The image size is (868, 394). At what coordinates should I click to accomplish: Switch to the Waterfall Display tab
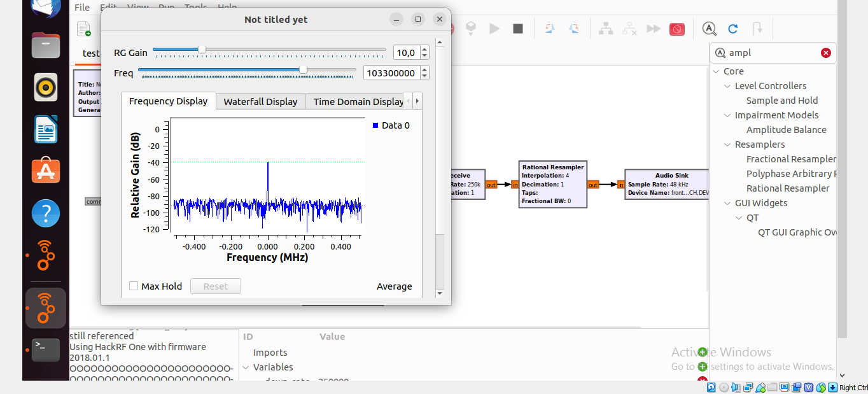point(260,101)
